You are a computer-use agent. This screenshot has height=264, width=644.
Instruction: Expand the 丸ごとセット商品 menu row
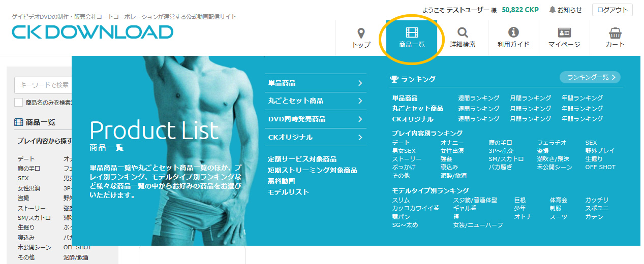tap(315, 101)
